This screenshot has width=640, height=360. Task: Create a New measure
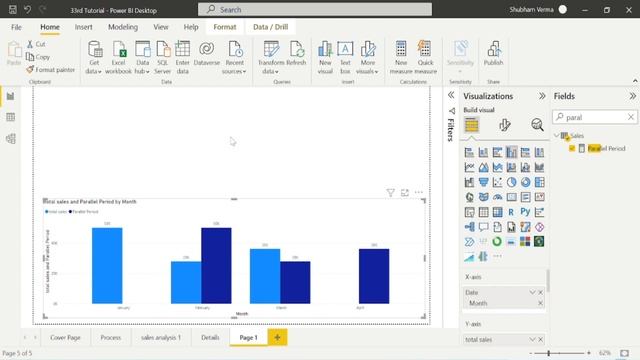[x=401, y=58]
